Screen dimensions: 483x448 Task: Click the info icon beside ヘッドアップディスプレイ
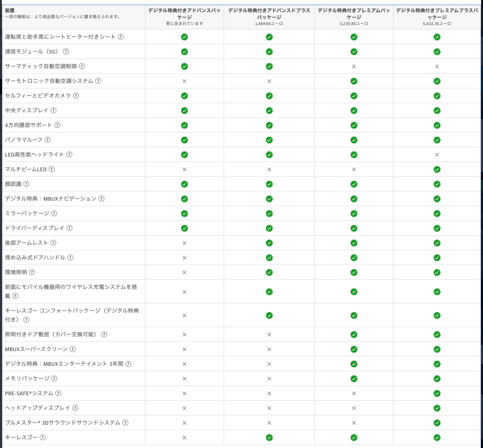click(x=75, y=408)
